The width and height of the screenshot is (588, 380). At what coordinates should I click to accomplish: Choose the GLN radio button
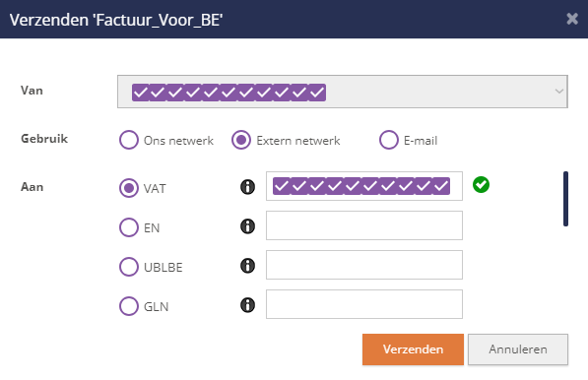pyautogui.click(x=129, y=306)
